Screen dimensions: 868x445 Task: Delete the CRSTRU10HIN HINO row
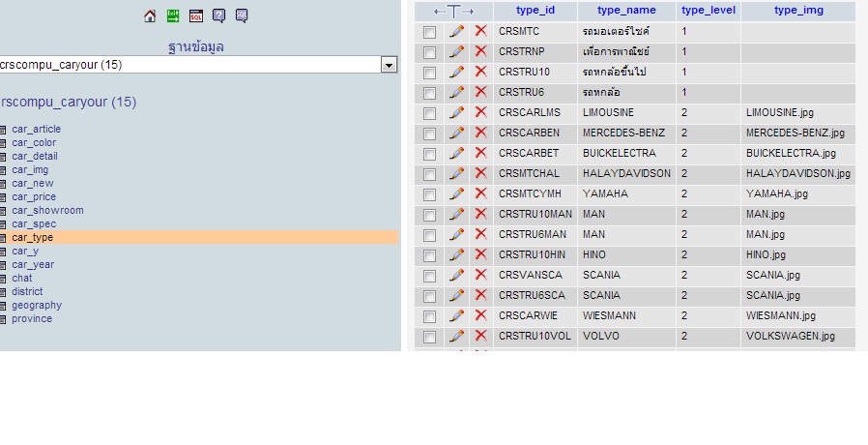[x=481, y=254]
